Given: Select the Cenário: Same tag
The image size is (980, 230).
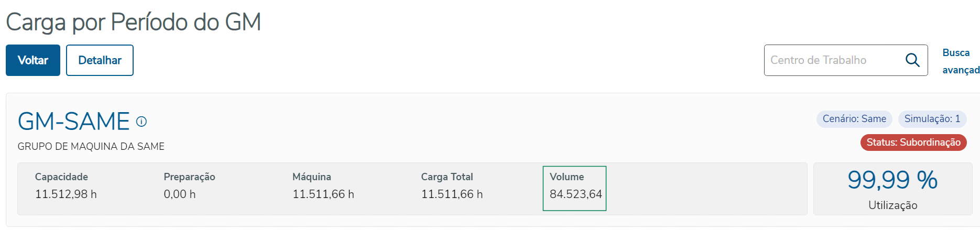Looking at the screenshot, I should point(854,119).
